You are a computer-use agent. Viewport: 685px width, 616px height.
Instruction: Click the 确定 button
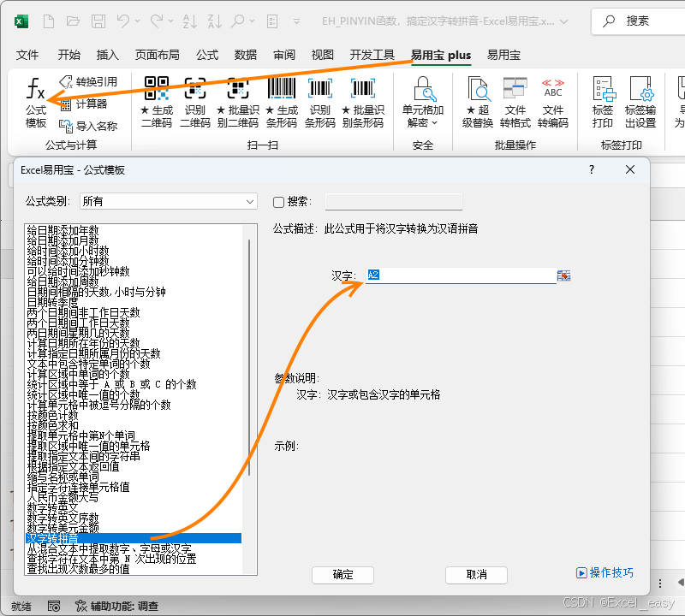click(343, 575)
